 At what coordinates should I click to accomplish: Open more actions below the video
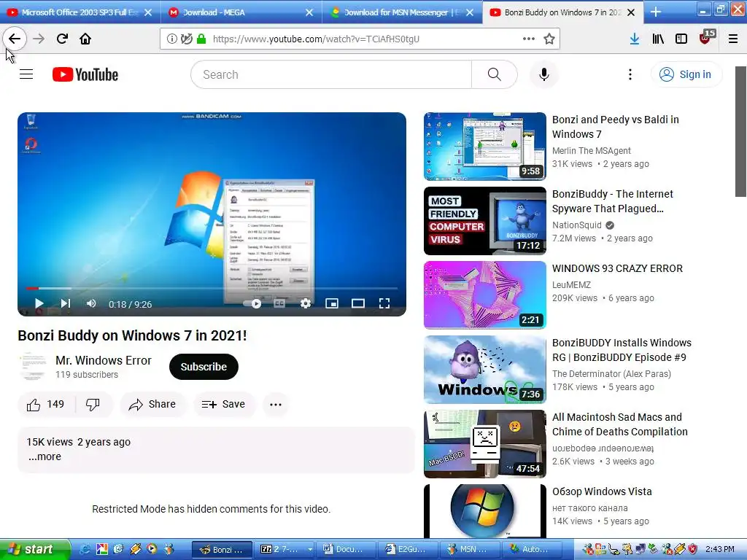click(275, 404)
